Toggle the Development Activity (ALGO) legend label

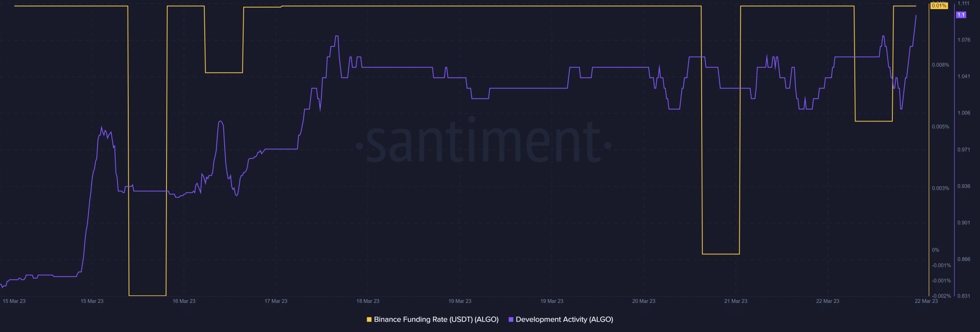point(564,319)
